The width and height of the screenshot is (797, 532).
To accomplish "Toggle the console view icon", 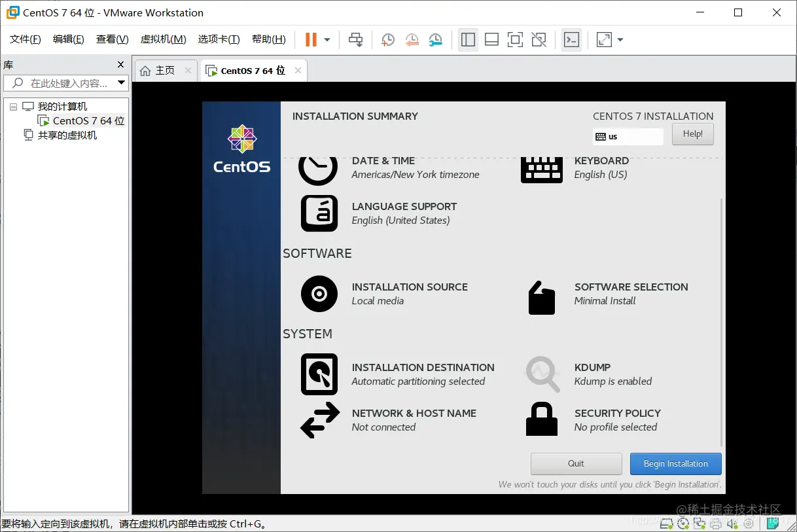I will tap(571, 40).
